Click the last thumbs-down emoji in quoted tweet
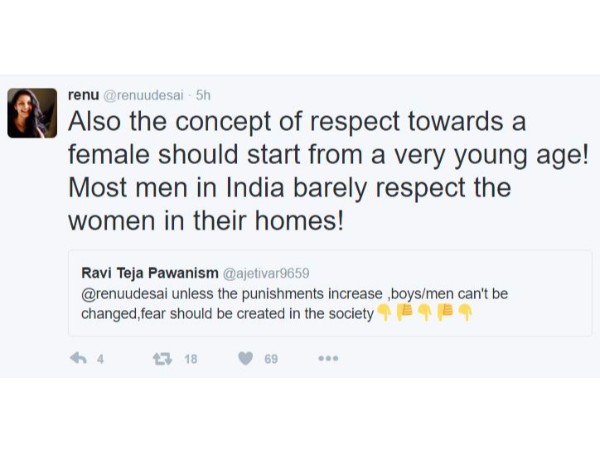 click(x=465, y=313)
